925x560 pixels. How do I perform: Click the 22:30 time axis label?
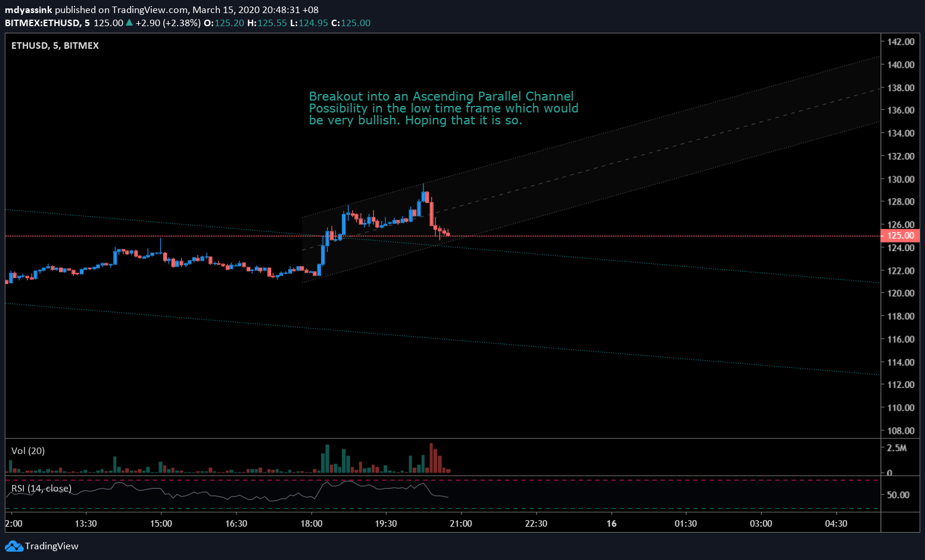[536, 524]
